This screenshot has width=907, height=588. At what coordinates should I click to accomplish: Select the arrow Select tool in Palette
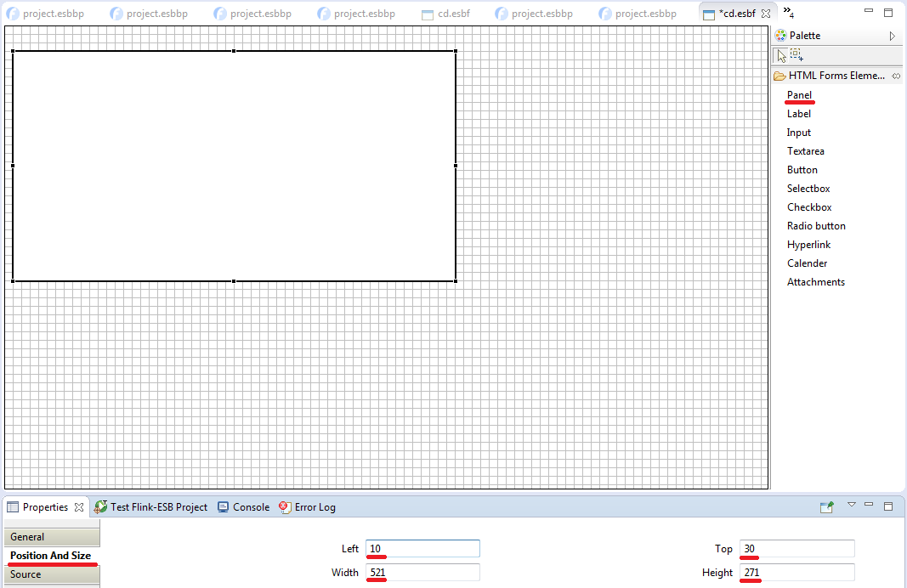tap(781, 56)
